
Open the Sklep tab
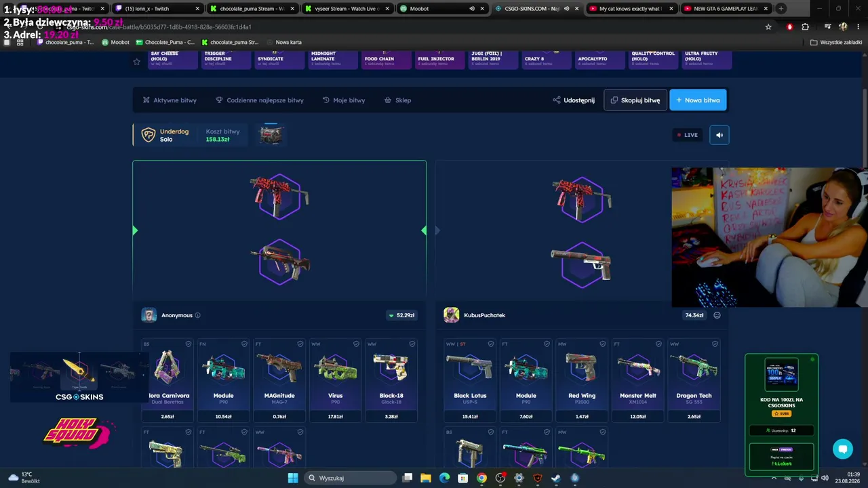(398, 100)
